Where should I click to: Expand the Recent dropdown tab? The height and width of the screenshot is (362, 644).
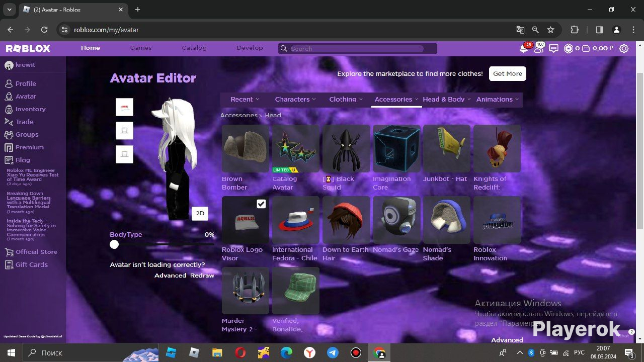[245, 99]
